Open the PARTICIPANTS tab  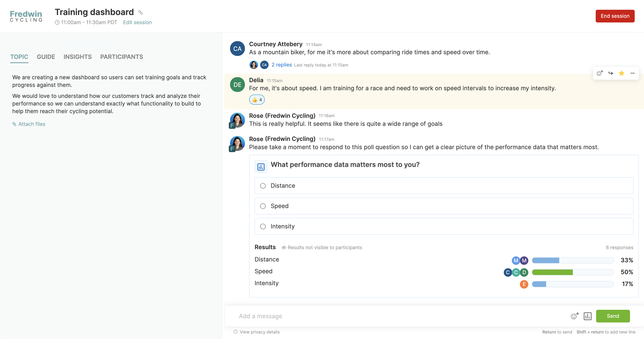click(122, 57)
